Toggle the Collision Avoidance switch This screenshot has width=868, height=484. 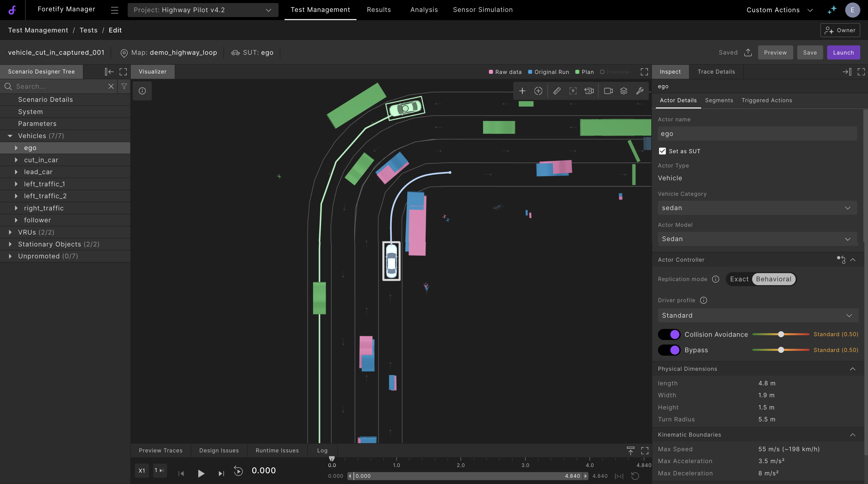[669, 334]
